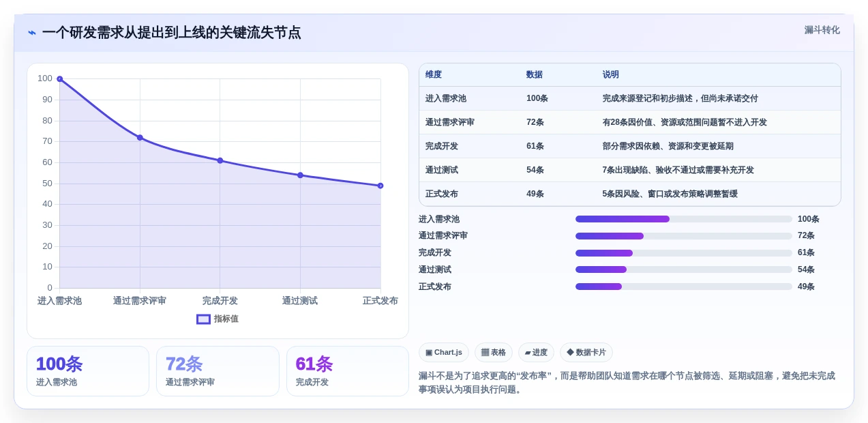Click the 100条 进入需求池 stat card
Viewport: 868px width, 423px height.
pyautogui.click(x=88, y=371)
